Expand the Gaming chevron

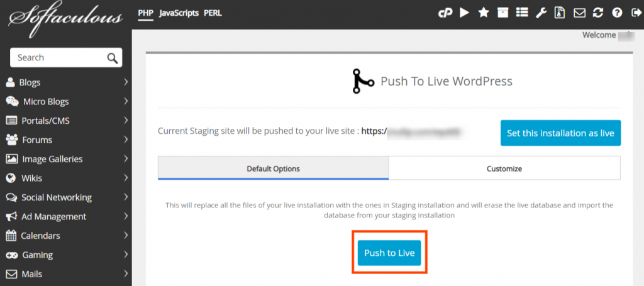click(126, 255)
